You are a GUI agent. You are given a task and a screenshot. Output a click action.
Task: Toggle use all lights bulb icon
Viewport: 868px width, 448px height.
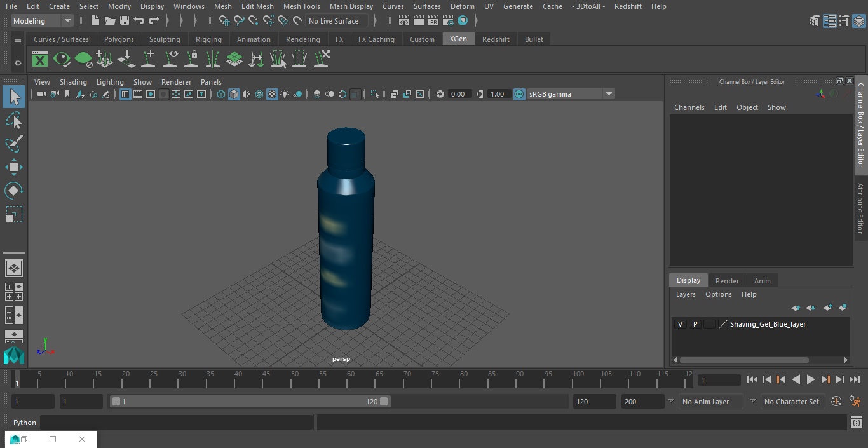(285, 94)
